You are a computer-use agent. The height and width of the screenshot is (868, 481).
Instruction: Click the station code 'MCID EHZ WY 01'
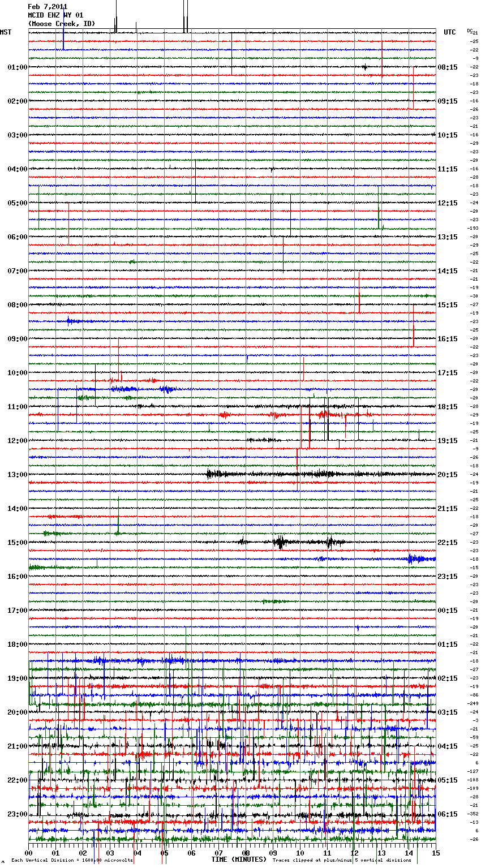tap(55, 15)
